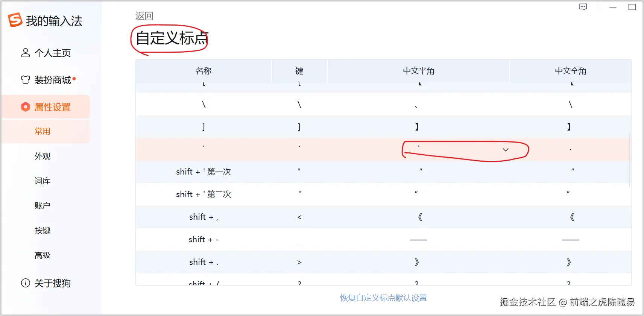Click the table's vertical scrollbar thumb
Screen dimensions: 644x316
[629, 160]
